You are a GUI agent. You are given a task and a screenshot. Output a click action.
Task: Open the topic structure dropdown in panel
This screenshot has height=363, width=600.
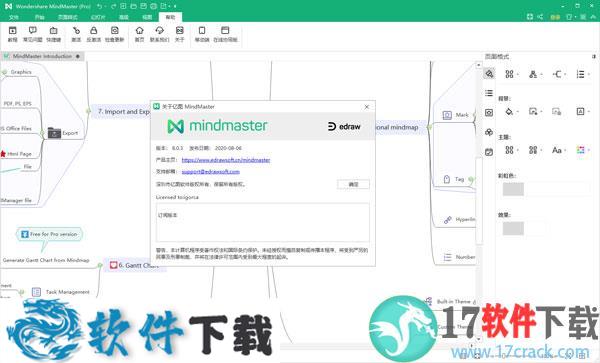[x=535, y=74]
